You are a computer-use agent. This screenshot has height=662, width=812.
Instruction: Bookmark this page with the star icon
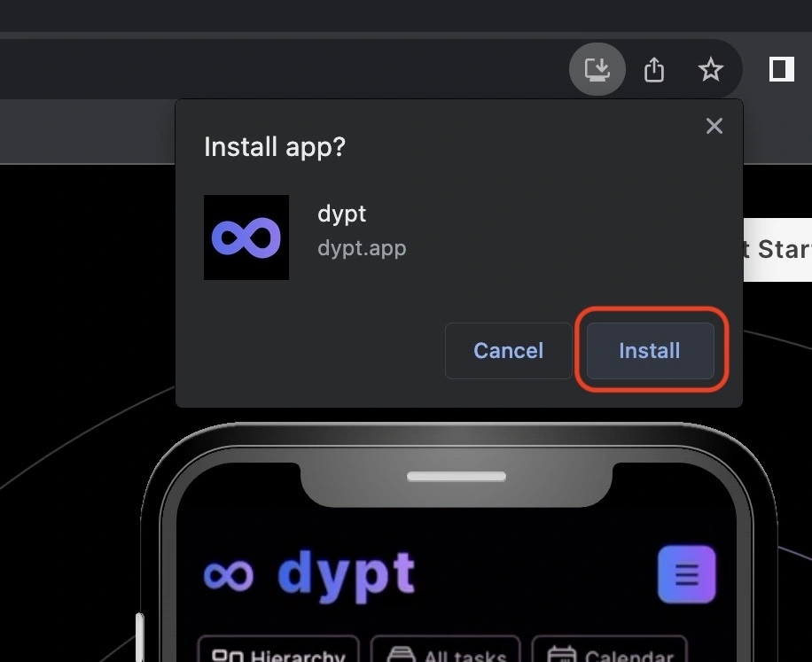710,69
